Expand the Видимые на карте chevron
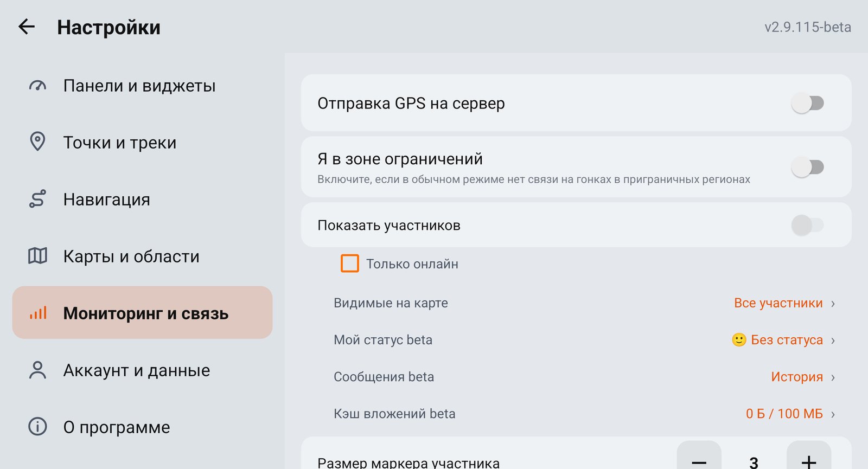Viewport: 868px width, 469px height. click(x=833, y=304)
